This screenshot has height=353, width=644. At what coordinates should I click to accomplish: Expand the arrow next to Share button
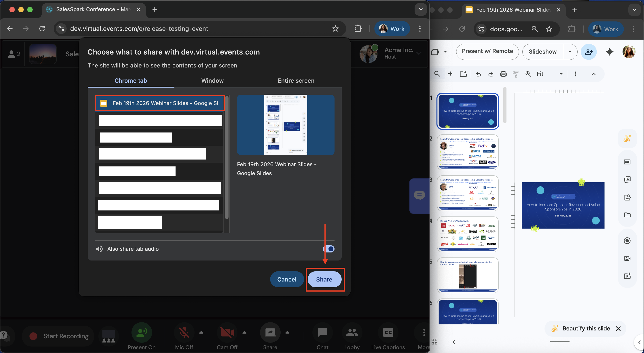[287, 332]
